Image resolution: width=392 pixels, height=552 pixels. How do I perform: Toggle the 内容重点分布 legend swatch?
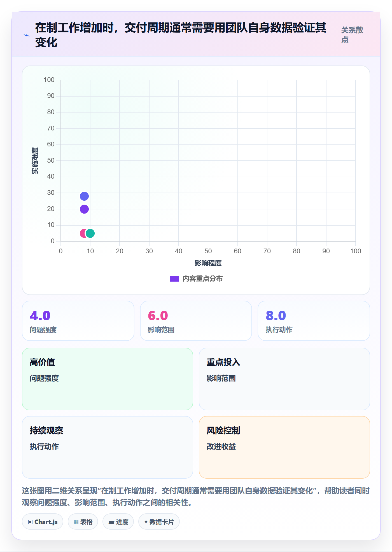pos(174,279)
